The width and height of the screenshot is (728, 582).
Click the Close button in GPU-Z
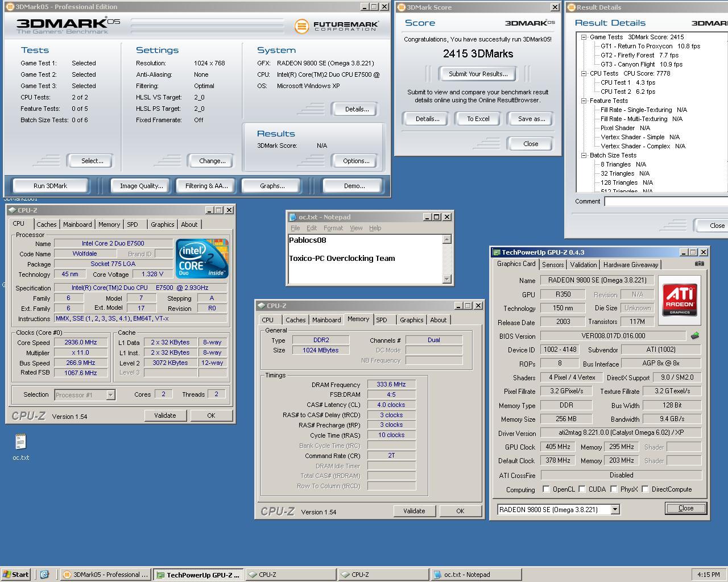[x=686, y=508]
